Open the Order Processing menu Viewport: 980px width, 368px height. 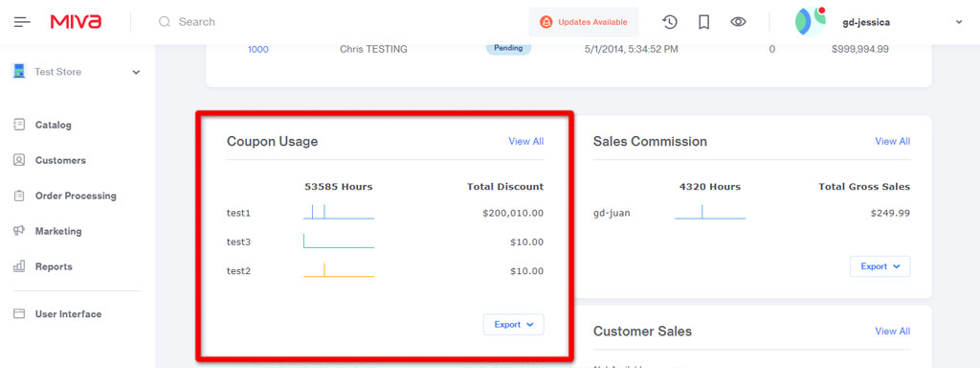point(77,195)
